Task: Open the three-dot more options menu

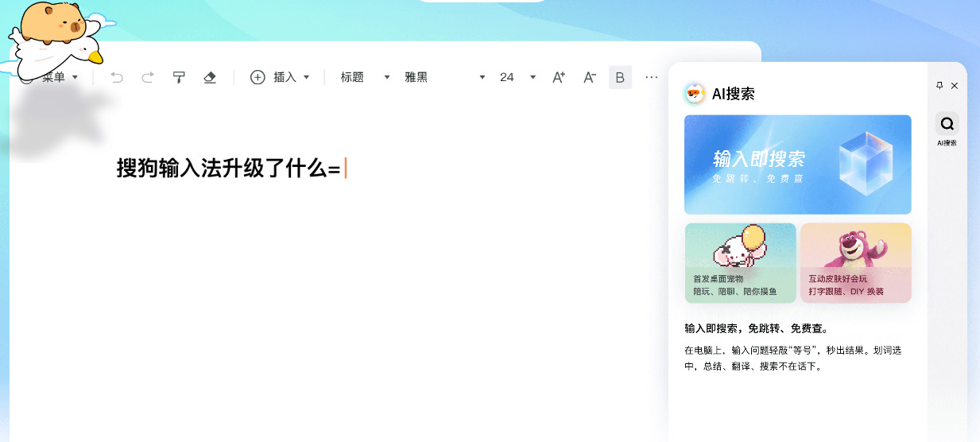Action: click(652, 77)
